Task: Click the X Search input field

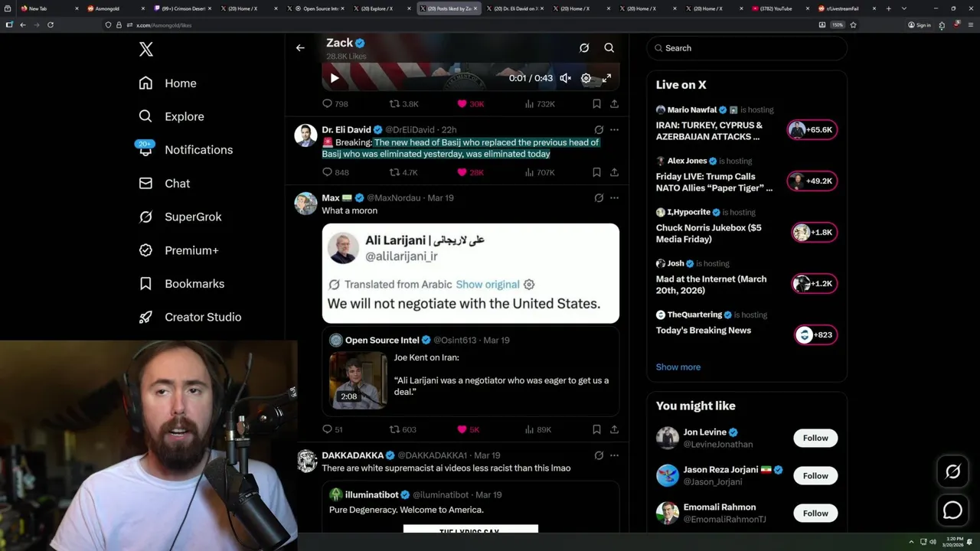Action: [x=746, y=48]
